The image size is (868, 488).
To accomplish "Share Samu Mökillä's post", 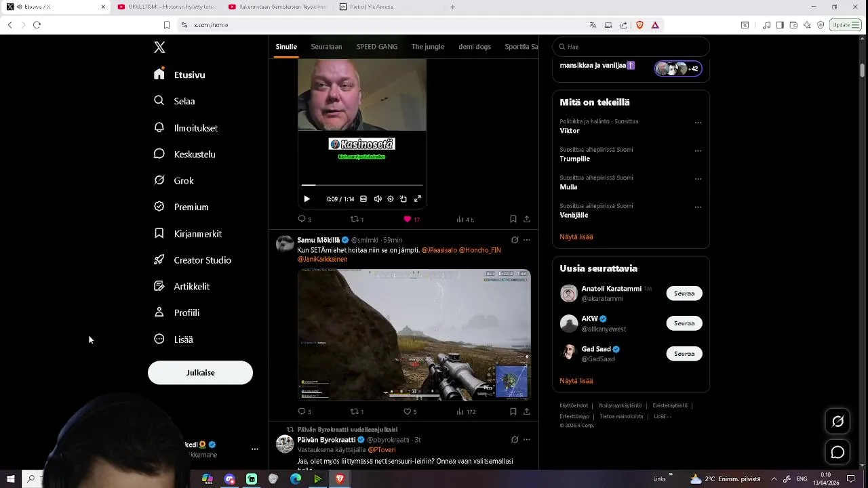I will click(527, 411).
